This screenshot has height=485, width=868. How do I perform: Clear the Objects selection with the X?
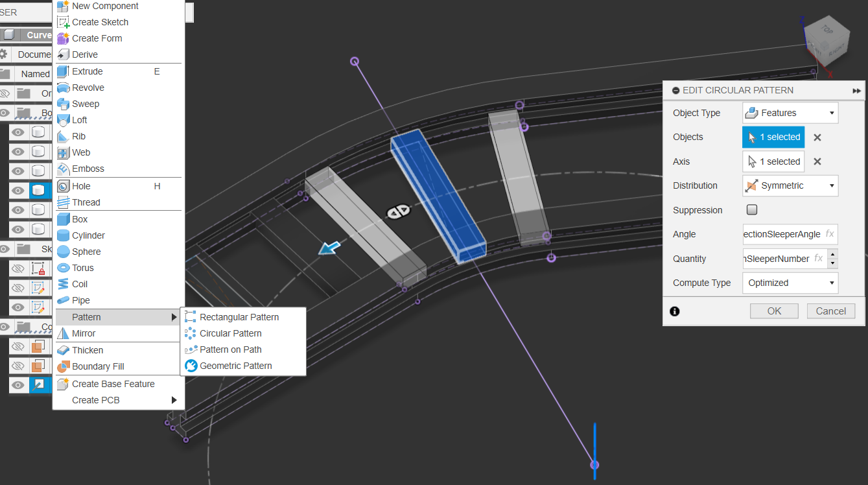point(817,137)
